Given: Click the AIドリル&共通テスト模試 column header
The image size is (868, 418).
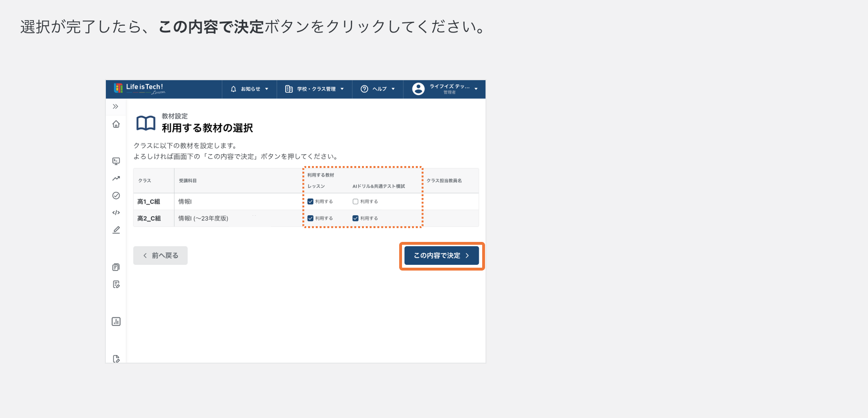Looking at the screenshot, I should pyautogui.click(x=379, y=187).
